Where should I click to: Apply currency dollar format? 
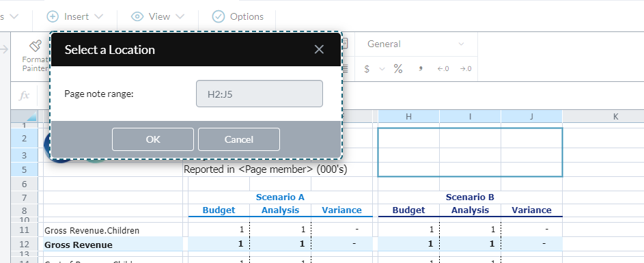tap(367, 68)
